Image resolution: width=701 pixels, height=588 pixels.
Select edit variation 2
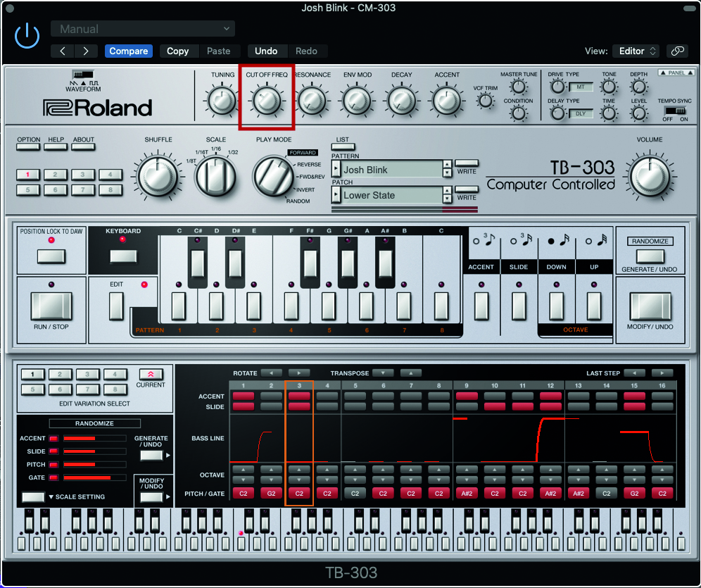[60, 375]
